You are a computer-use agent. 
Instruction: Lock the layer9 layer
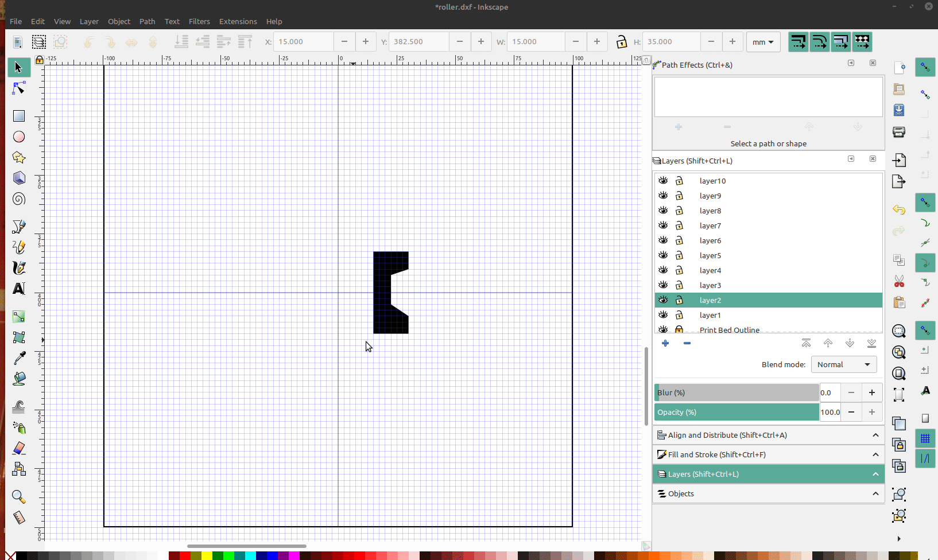679,196
